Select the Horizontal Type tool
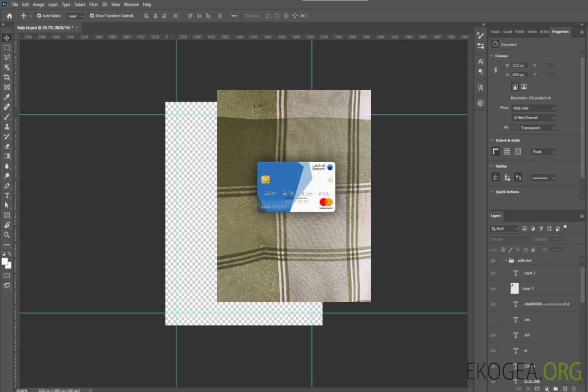 click(x=7, y=195)
